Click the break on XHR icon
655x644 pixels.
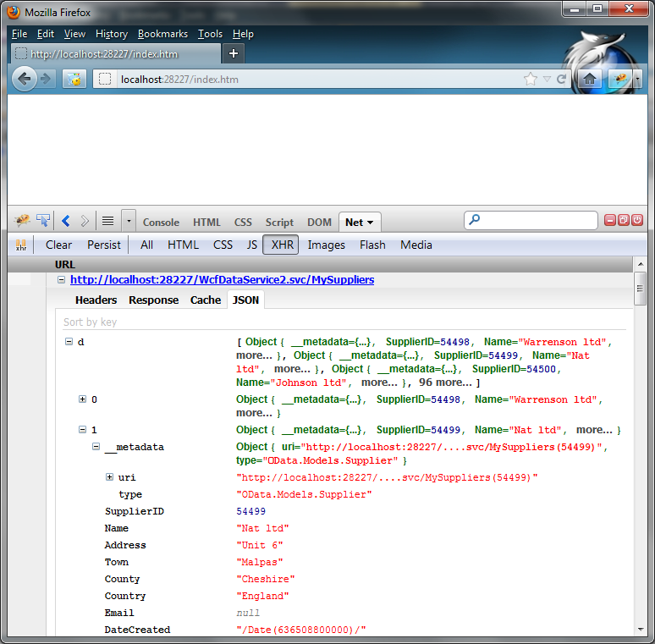pos(21,245)
